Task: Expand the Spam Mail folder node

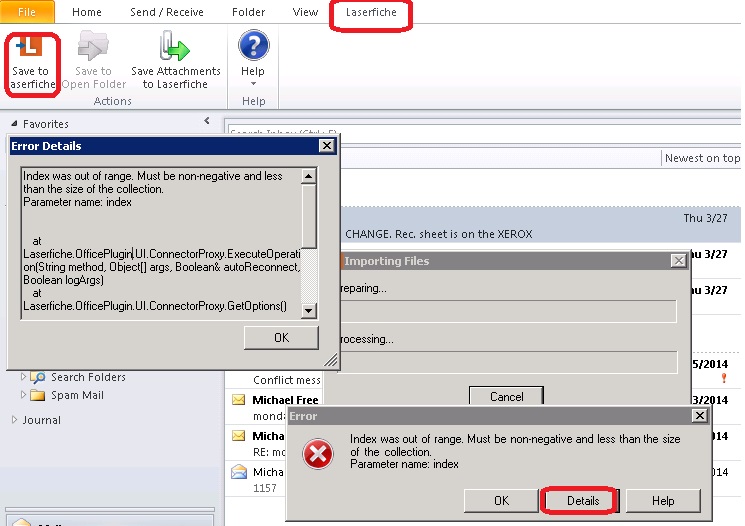Action: coord(23,394)
